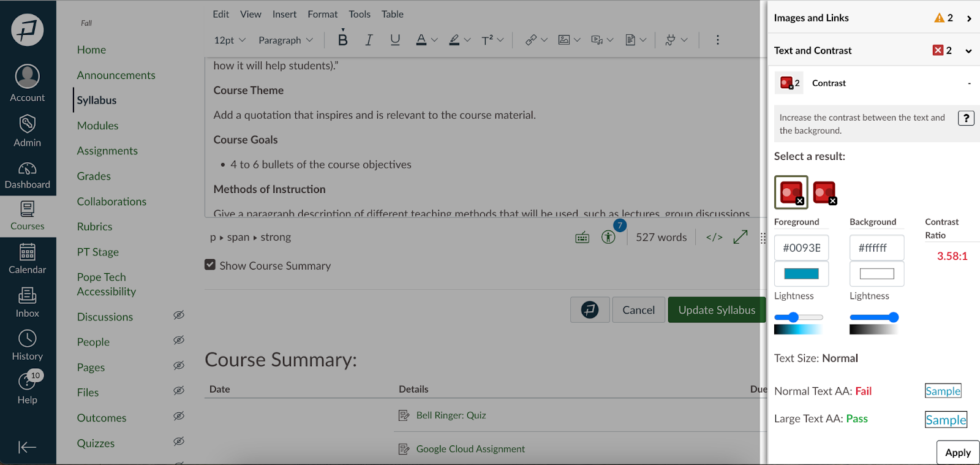
Task: Open the more options kebab menu
Action: tap(718, 40)
